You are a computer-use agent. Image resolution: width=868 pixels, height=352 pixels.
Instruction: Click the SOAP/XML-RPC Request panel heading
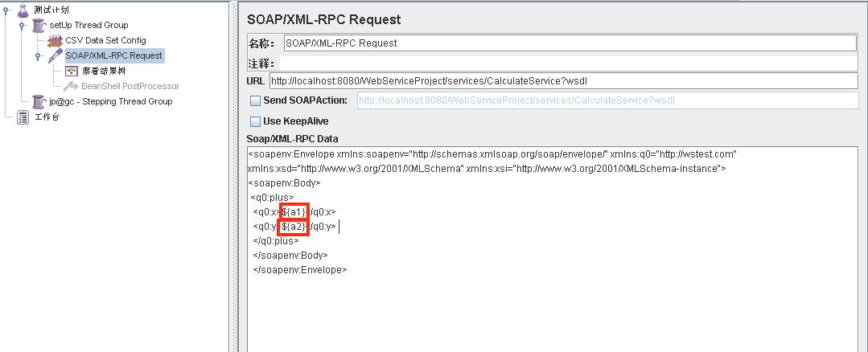click(x=324, y=19)
